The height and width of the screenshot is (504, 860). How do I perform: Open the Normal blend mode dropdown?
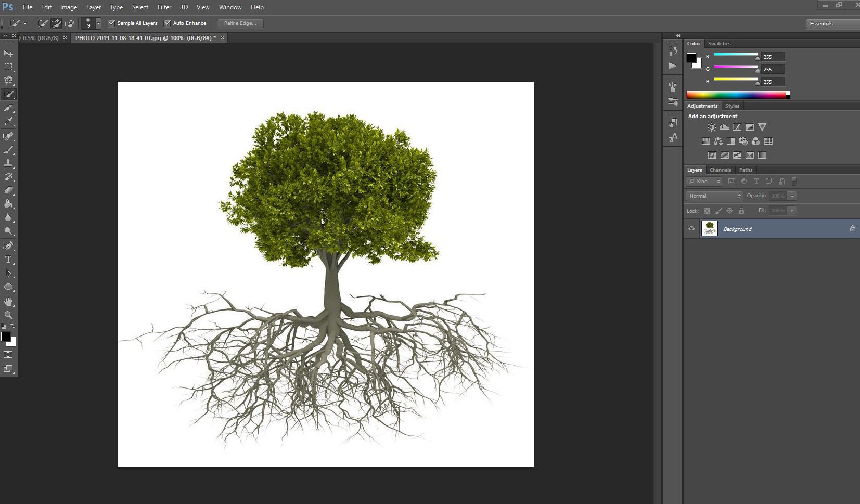point(713,196)
